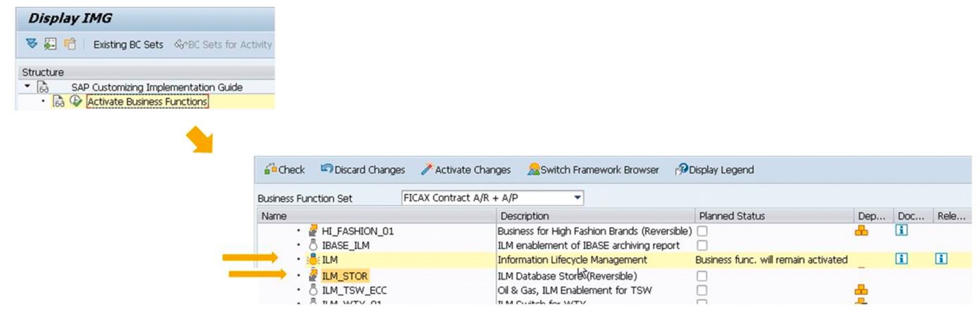Click the Expand All icon in IMG toolbar

(x=32, y=45)
